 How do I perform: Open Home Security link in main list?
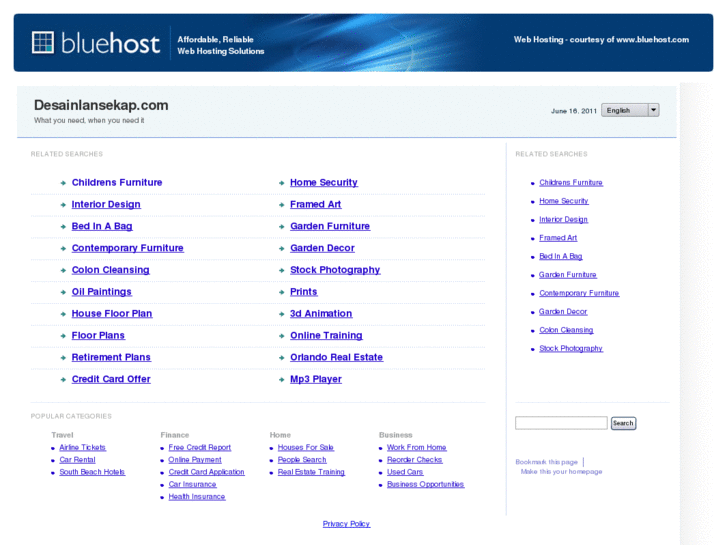tap(324, 182)
